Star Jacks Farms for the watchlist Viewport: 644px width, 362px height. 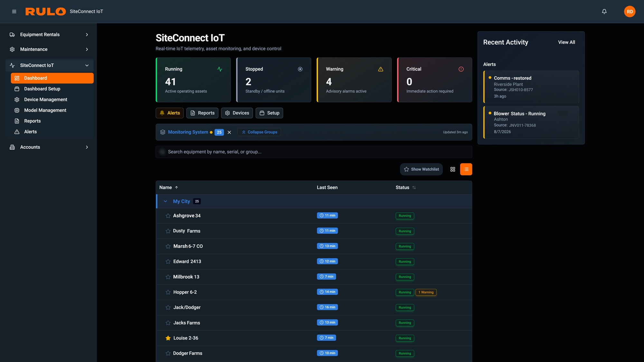(168, 323)
